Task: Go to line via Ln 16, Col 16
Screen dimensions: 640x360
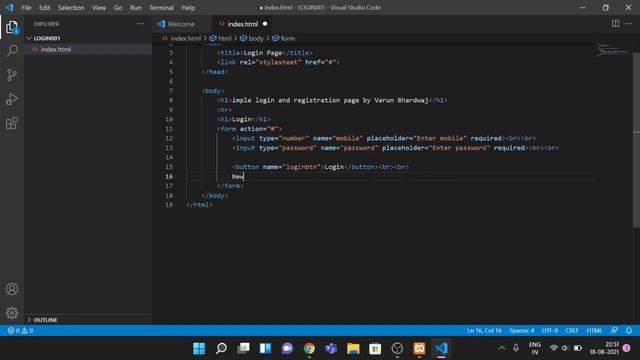Action: [484, 331]
